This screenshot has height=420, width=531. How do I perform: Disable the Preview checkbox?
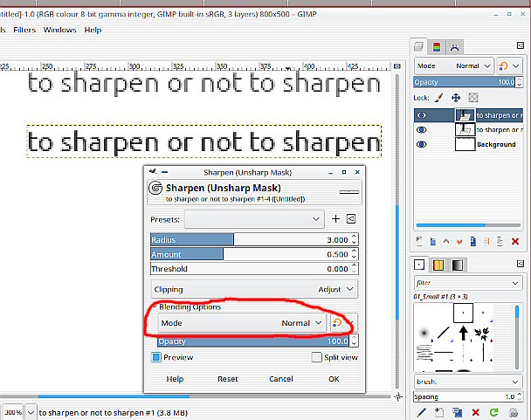coord(156,357)
